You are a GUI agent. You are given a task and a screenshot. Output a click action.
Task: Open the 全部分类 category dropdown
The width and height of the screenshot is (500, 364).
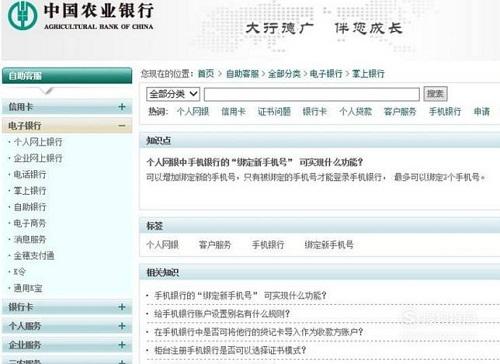(x=173, y=94)
